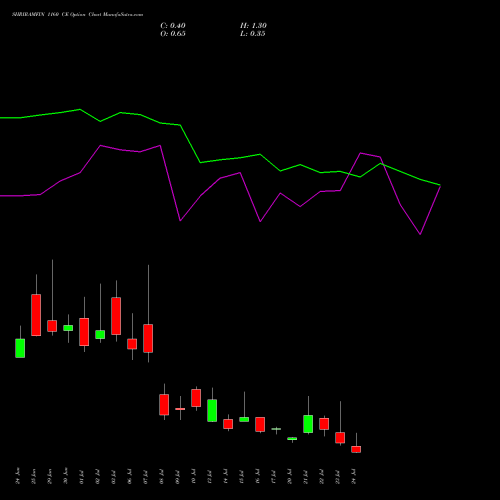Screen dimensions: 500x500
Task: Click the chart title text at top left
Action: point(77,15)
